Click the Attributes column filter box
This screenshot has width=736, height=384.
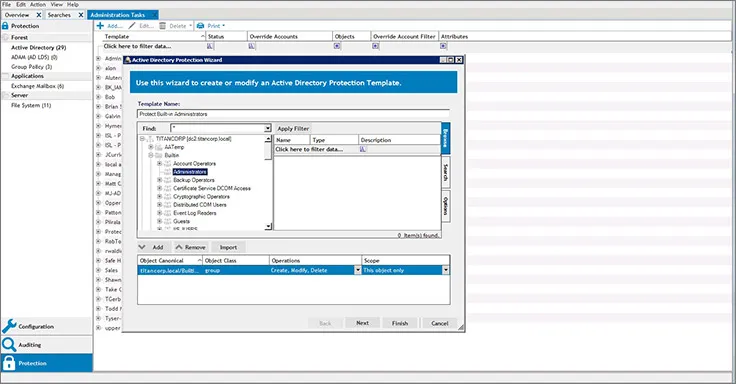[x=443, y=46]
